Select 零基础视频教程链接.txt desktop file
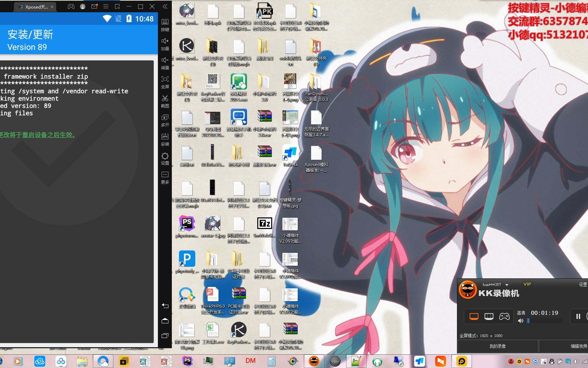 pyautogui.click(x=187, y=123)
